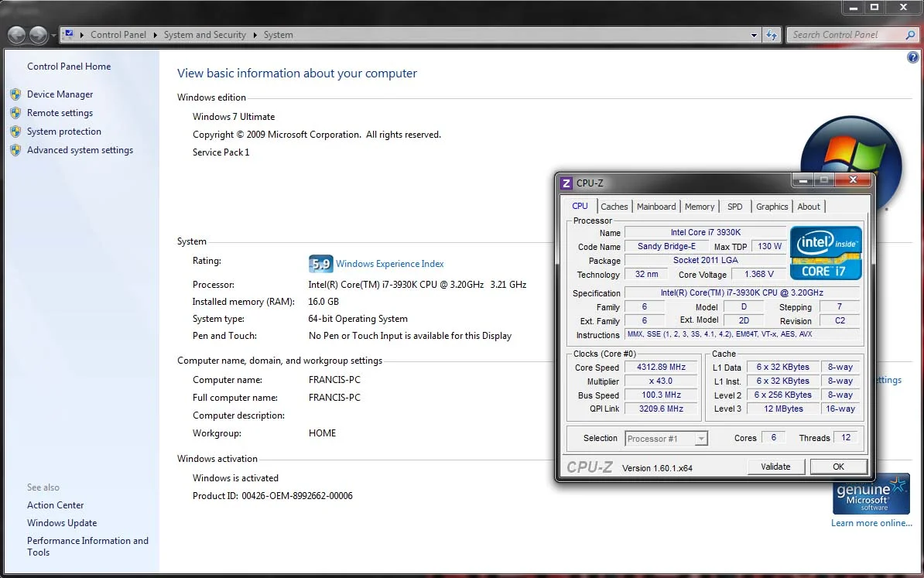Click genuine Microsoft software badge
This screenshot has width=924, height=578.
(871, 494)
